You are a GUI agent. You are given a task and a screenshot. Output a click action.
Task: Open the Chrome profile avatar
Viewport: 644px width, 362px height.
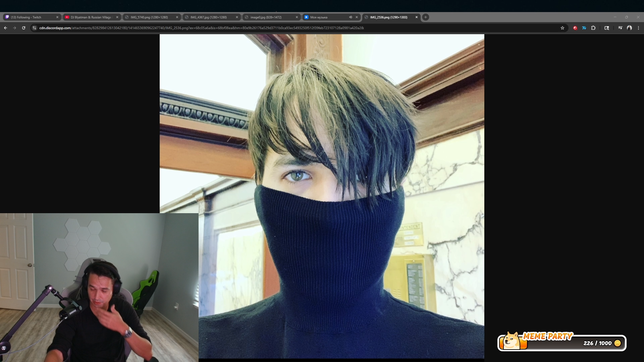coord(630,28)
